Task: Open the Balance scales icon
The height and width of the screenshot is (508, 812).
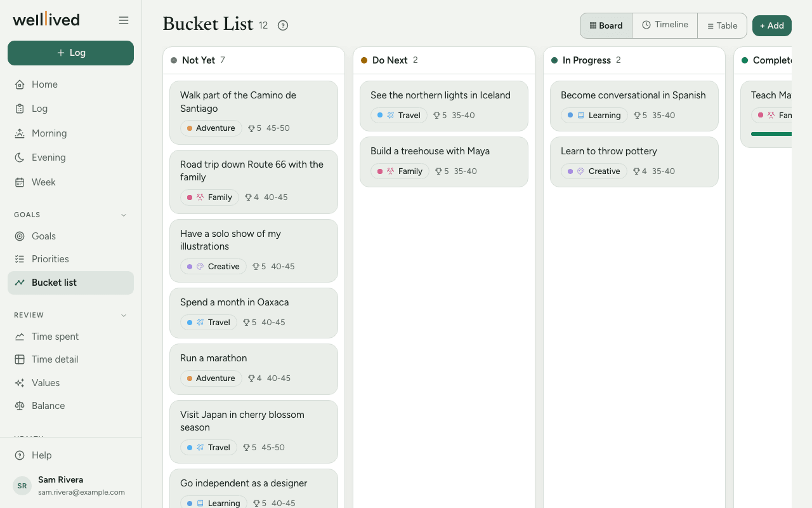Action: tap(20, 406)
